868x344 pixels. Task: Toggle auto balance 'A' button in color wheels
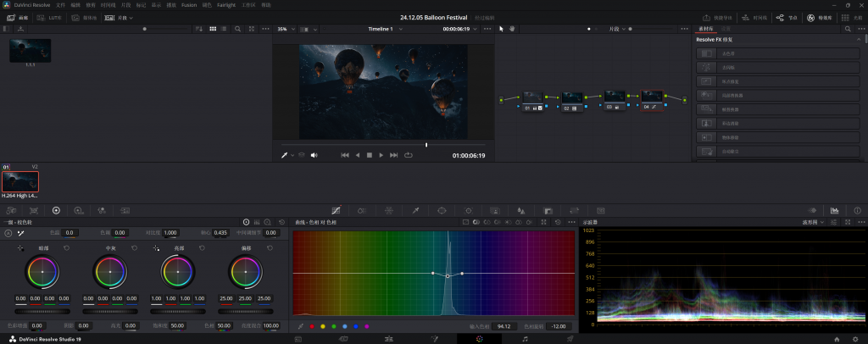(x=8, y=233)
